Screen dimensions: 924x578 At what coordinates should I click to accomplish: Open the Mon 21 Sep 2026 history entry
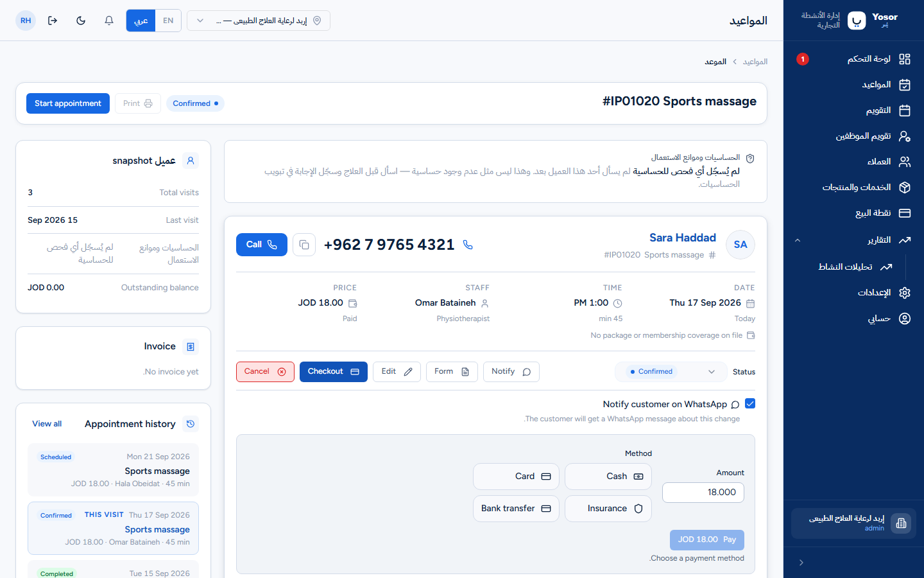coord(113,469)
